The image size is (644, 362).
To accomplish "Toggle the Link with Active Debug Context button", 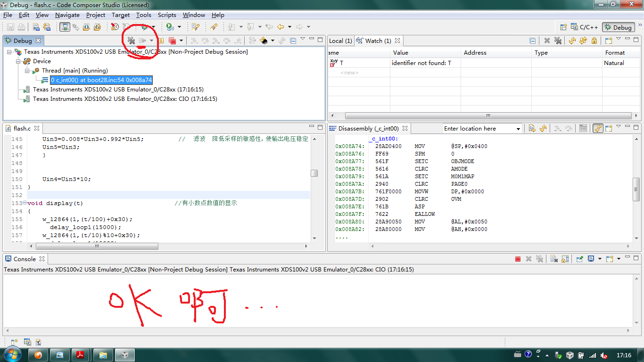I will (598, 128).
